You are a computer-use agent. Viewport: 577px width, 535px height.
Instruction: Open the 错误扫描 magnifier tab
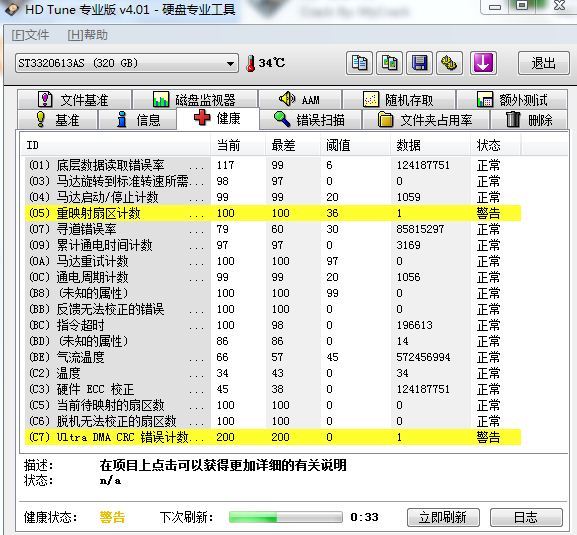click(x=310, y=120)
